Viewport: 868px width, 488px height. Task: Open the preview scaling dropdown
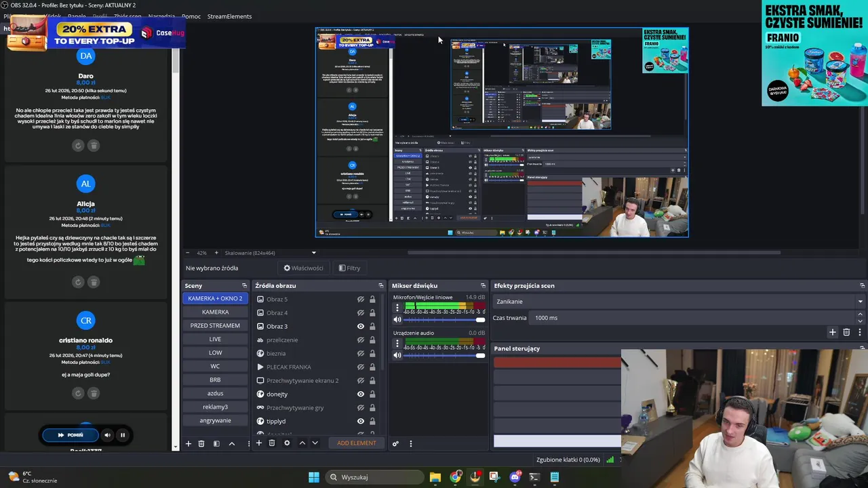pyautogui.click(x=313, y=253)
